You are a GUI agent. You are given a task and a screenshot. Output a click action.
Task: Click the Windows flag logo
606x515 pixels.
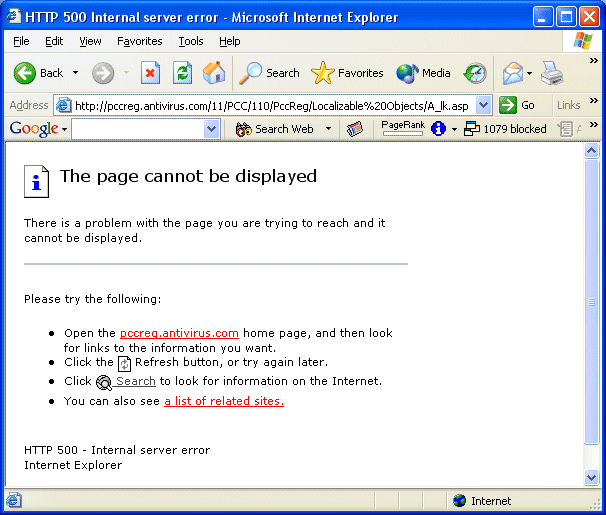(x=583, y=41)
